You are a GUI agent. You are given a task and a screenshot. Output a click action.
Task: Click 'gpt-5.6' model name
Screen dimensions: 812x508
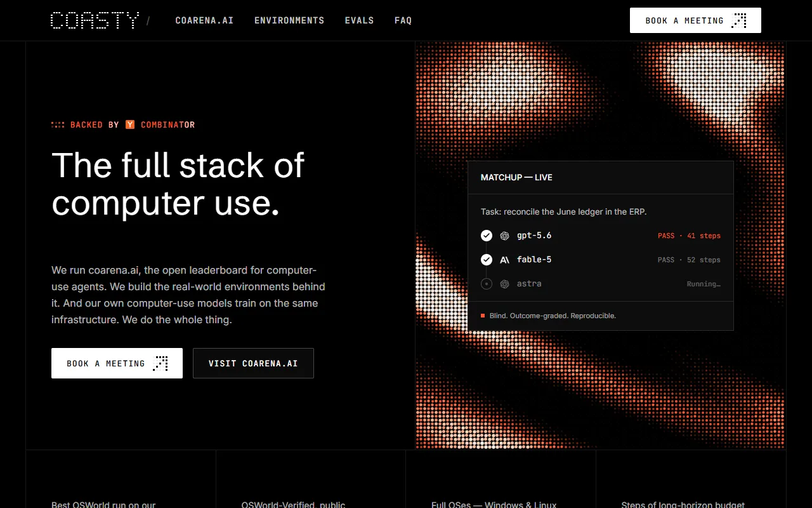534,236
